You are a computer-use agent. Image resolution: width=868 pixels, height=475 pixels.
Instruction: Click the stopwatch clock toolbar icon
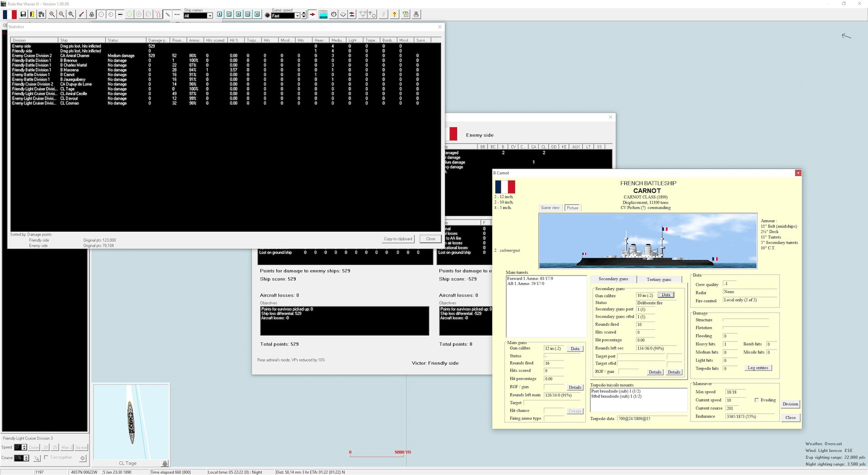(x=334, y=14)
